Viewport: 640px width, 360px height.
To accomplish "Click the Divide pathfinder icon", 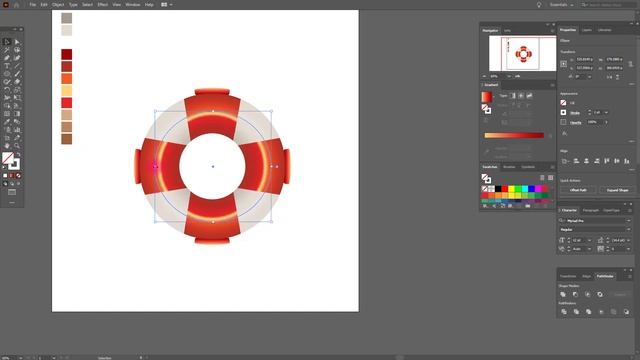I will [x=564, y=312].
